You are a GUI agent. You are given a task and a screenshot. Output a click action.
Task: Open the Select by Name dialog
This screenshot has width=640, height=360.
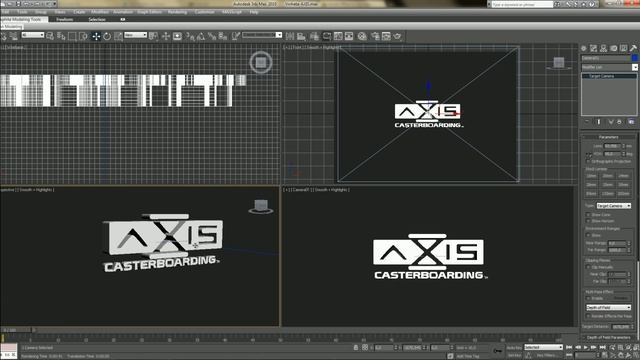[61, 36]
